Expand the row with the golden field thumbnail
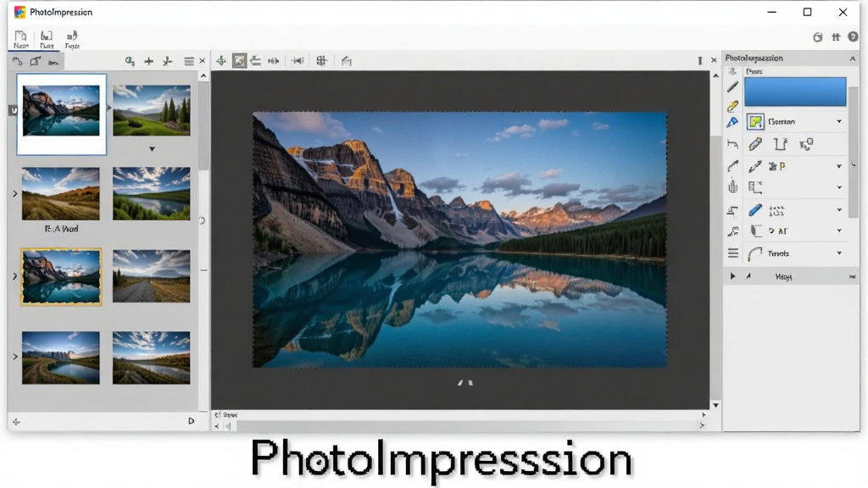Screen dimensions: 868x488 tap(15, 194)
